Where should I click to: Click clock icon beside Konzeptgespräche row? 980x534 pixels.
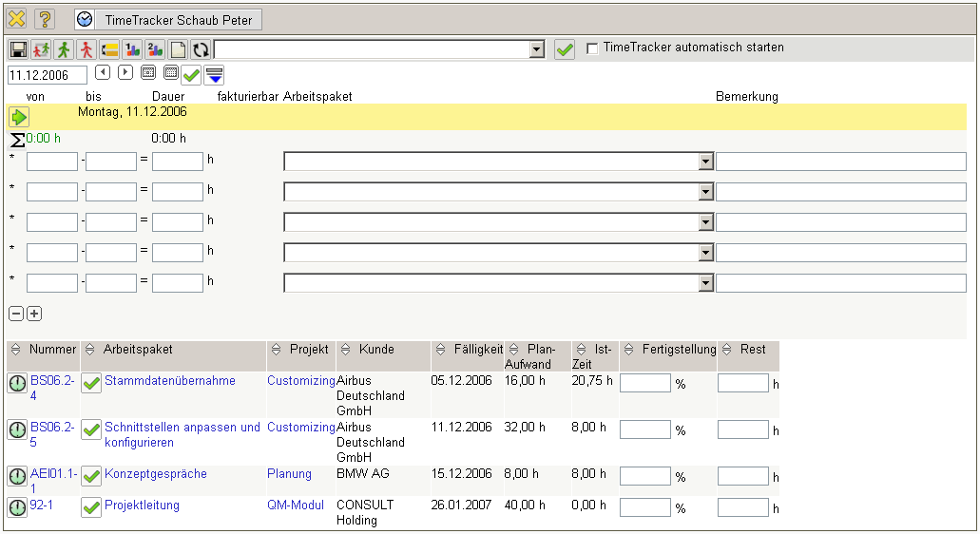[17, 476]
